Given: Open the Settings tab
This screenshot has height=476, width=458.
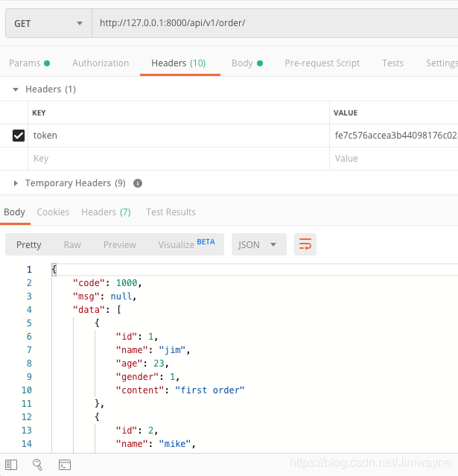Looking at the screenshot, I should tap(442, 63).
